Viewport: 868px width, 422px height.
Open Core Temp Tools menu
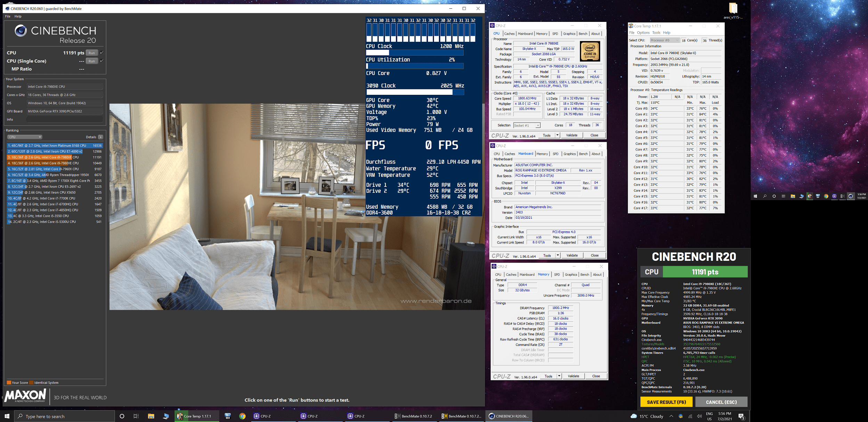(656, 33)
